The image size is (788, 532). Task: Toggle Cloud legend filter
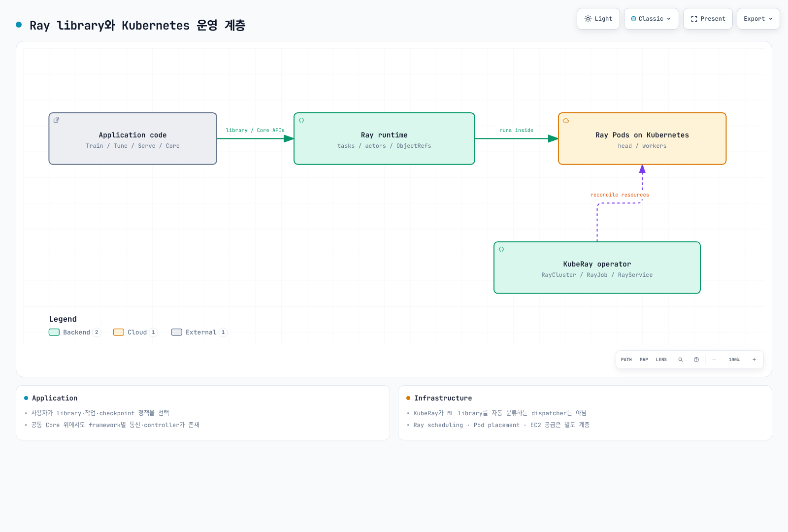click(x=135, y=332)
